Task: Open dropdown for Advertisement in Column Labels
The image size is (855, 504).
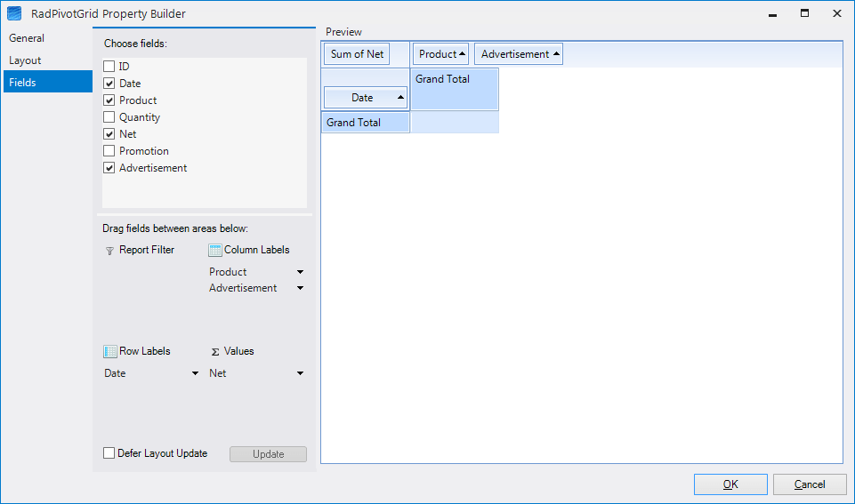Action: pos(300,288)
